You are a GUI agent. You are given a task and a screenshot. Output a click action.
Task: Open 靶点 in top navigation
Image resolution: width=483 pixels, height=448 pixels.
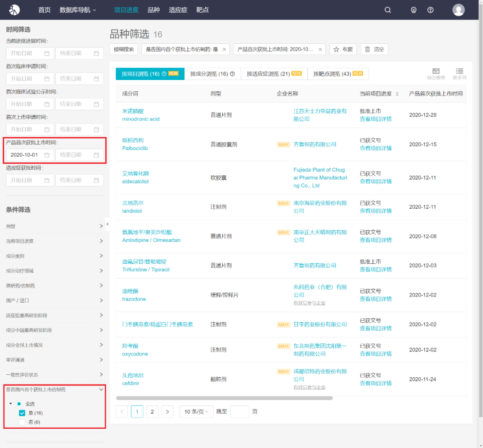point(203,10)
